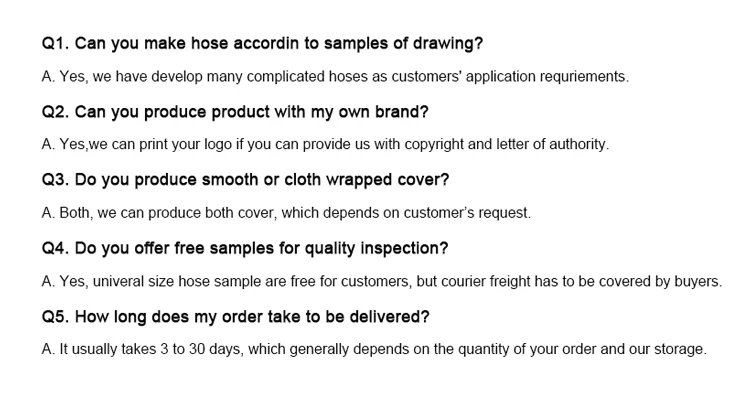This screenshot has width=750, height=407.
Task: Click the Q4 free samples question heading
Action: (x=245, y=248)
